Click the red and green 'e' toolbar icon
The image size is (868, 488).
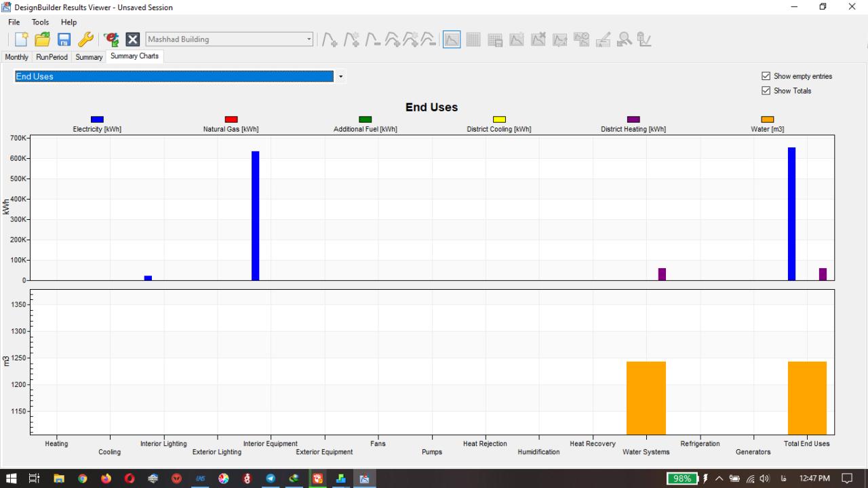point(111,39)
